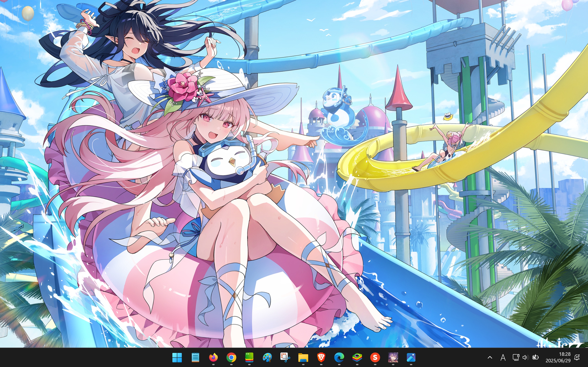This screenshot has width=588, height=367.
Task: Open the Snipping Tool
Action: (285, 357)
